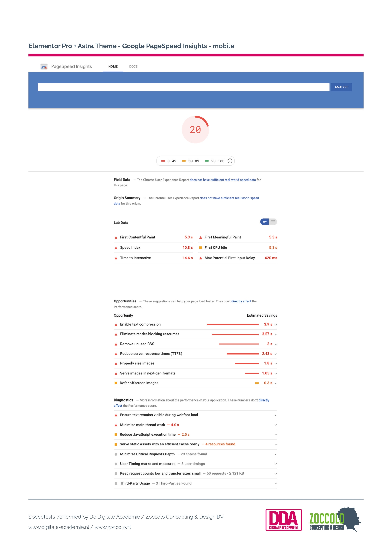392x550 pixels.
Task: Expand Properly size images chevron
Action: tap(276, 364)
